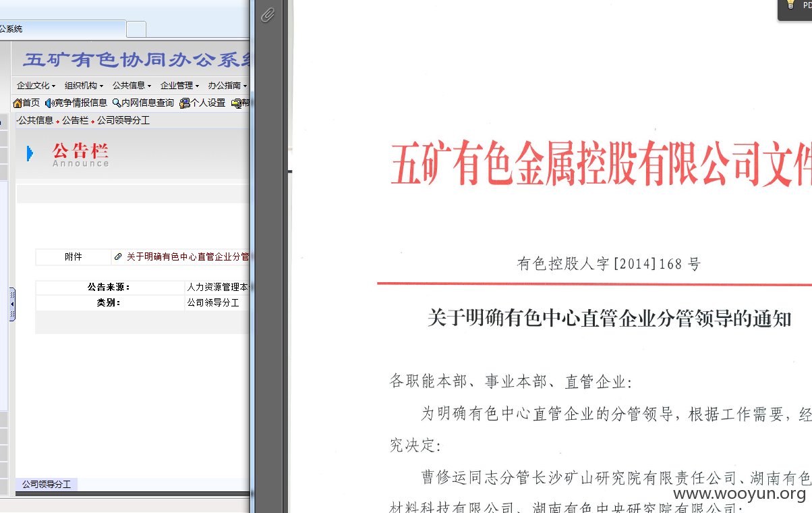Click the 公告栏 Announce heading
This screenshot has height=513, width=812.
80,155
